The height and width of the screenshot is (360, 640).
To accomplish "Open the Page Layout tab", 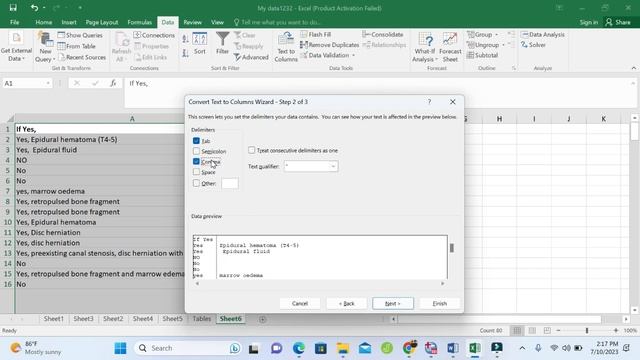I will [102, 22].
